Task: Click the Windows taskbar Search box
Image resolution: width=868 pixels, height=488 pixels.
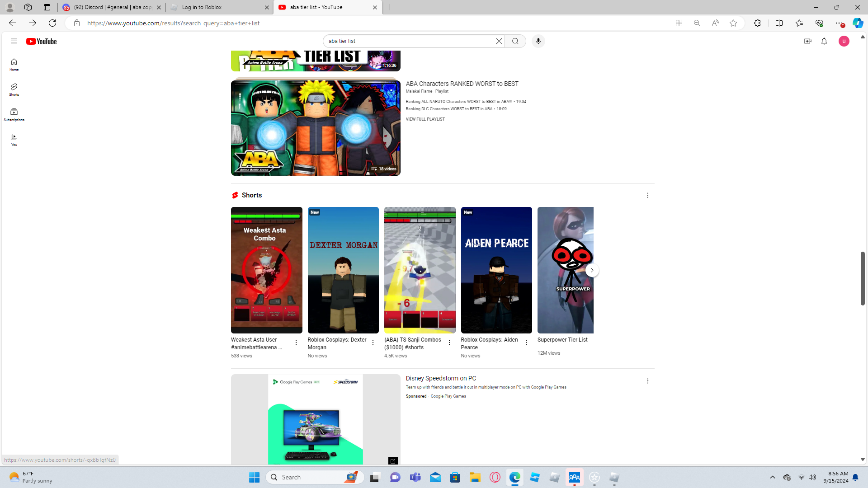Action: [x=316, y=477]
